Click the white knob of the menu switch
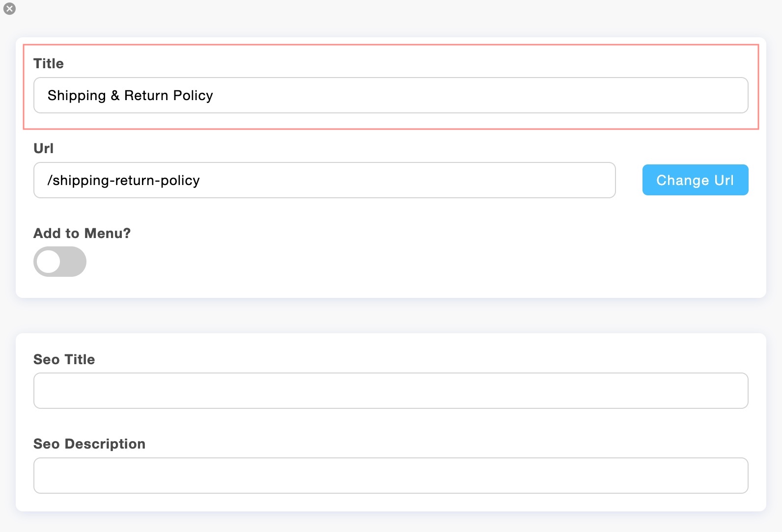Screen dimensions: 782x532 [x=49, y=262]
